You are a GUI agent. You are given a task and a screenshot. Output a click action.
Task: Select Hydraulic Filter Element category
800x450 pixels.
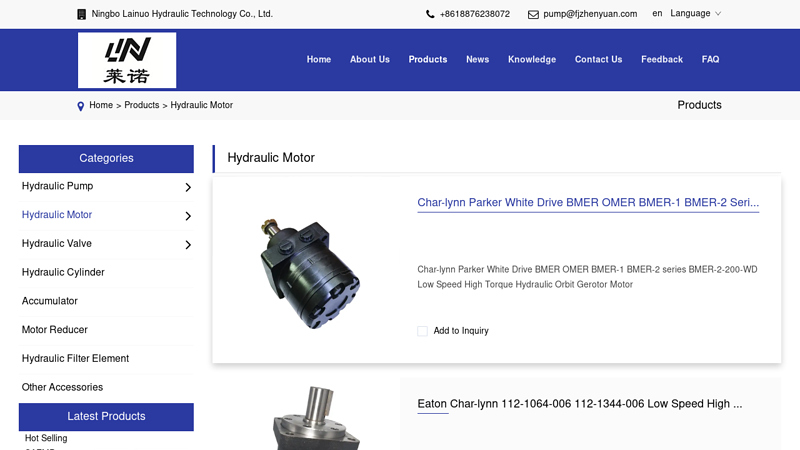(76, 359)
